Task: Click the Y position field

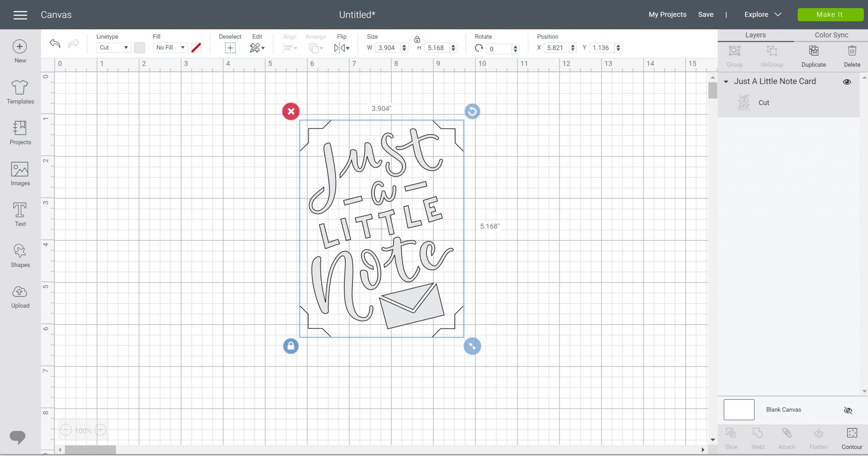Action: pyautogui.click(x=602, y=48)
